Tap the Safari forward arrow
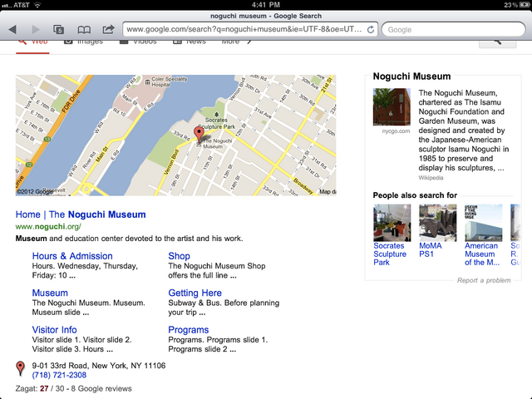This screenshot has height=399, width=532. click(36, 30)
